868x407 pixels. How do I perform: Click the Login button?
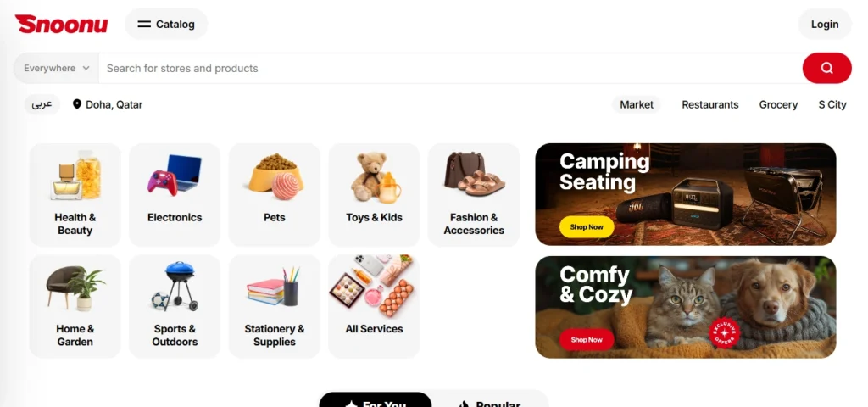(824, 24)
